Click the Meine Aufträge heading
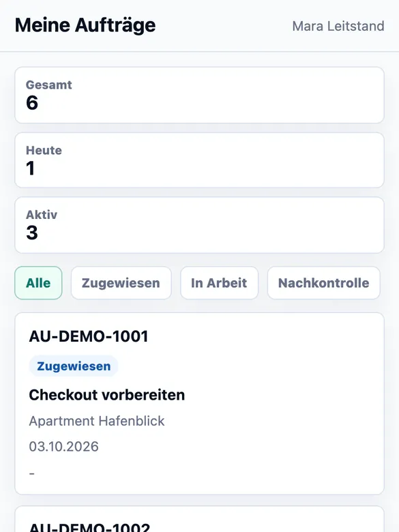The height and width of the screenshot is (532, 399). pyautogui.click(x=85, y=25)
